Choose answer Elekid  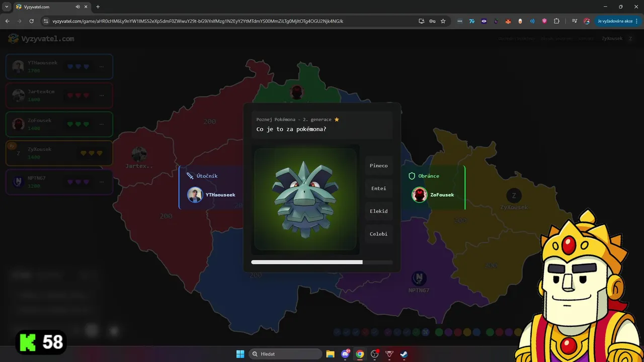(x=379, y=211)
